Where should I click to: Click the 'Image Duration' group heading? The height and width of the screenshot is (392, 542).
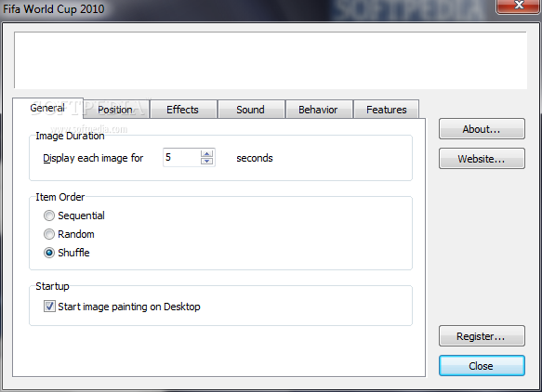(x=70, y=136)
